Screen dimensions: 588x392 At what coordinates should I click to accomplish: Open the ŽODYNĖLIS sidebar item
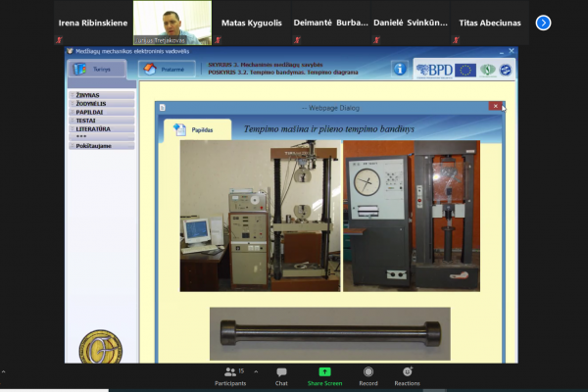(102, 104)
